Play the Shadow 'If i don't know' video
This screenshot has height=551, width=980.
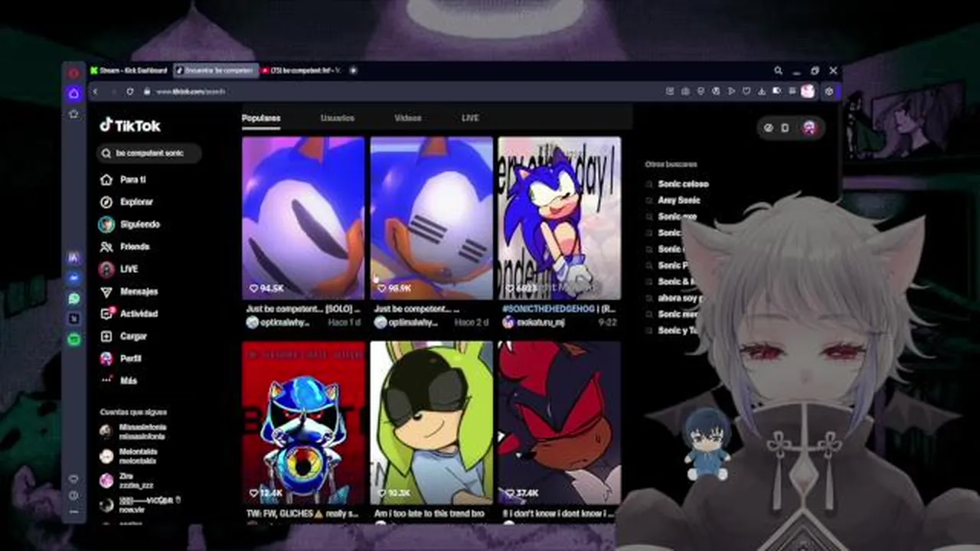tap(560, 422)
